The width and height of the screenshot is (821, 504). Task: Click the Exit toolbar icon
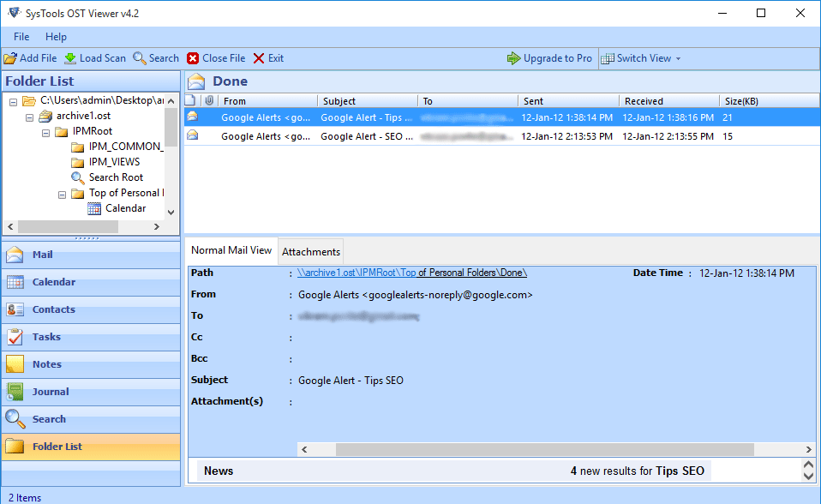(x=268, y=58)
